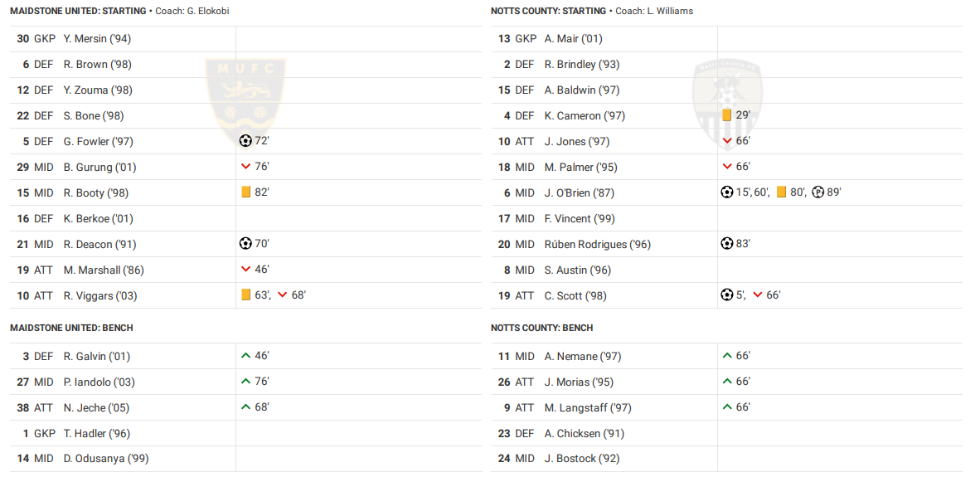The height and width of the screenshot is (482, 980).
Task: Click A. Nemane's green substitution-on arrow
Action: 727,356
